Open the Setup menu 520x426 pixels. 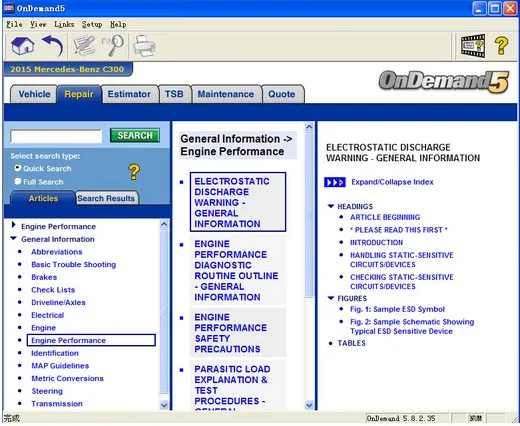coord(92,24)
